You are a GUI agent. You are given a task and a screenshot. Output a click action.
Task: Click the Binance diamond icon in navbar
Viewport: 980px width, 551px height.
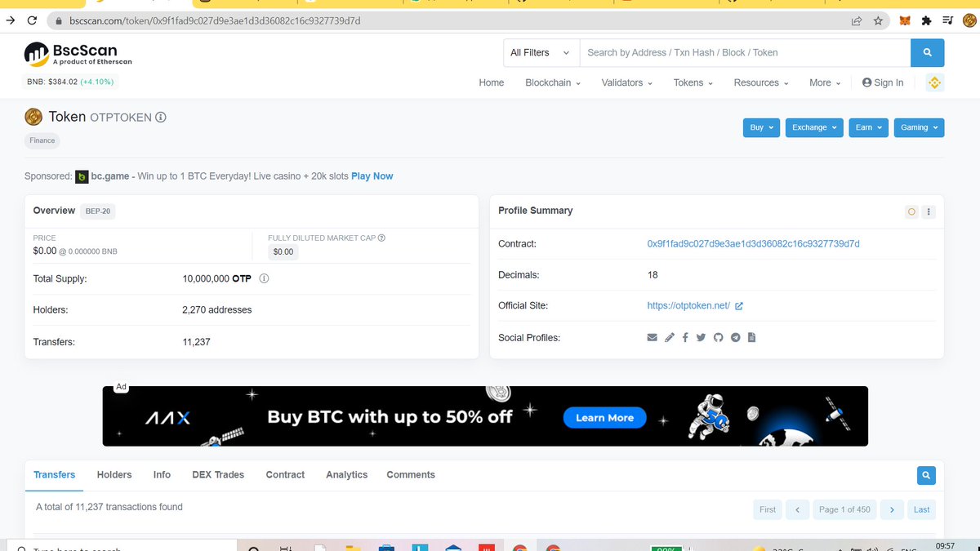(x=934, y=82)
